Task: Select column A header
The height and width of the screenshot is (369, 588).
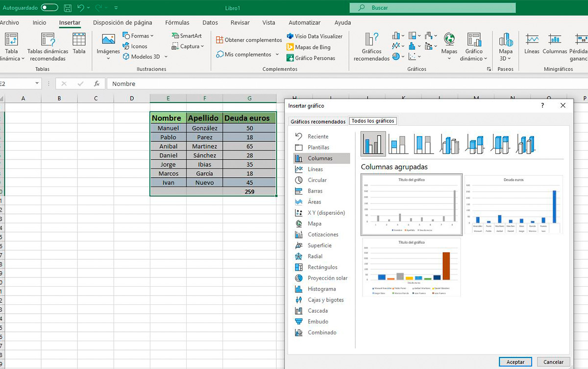Action: tap(23, 98)
